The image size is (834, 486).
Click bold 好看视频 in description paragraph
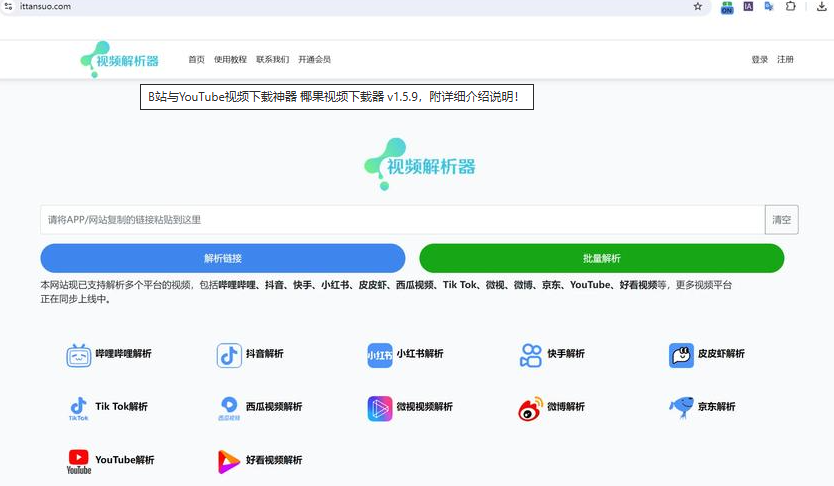pos(638,285)
